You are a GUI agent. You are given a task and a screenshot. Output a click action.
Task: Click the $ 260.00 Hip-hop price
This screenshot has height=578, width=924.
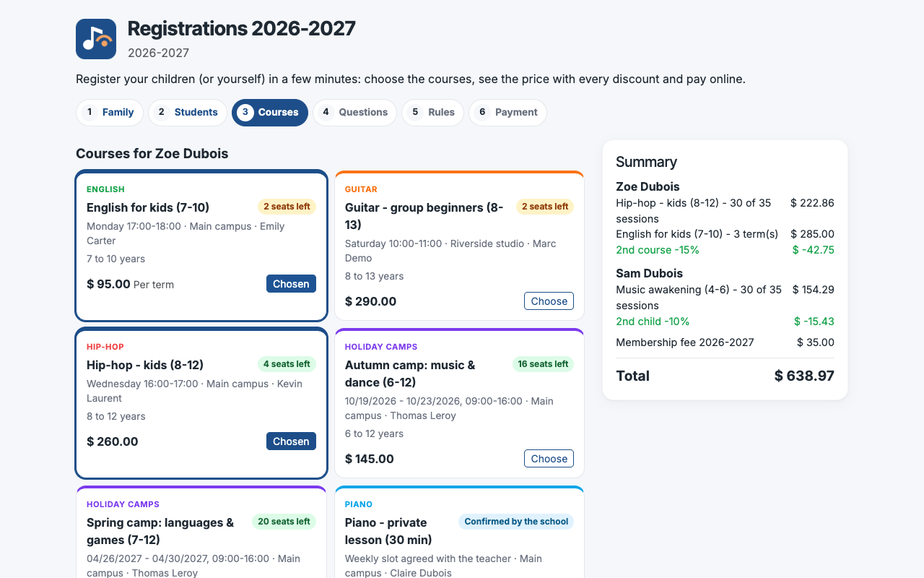112,441
